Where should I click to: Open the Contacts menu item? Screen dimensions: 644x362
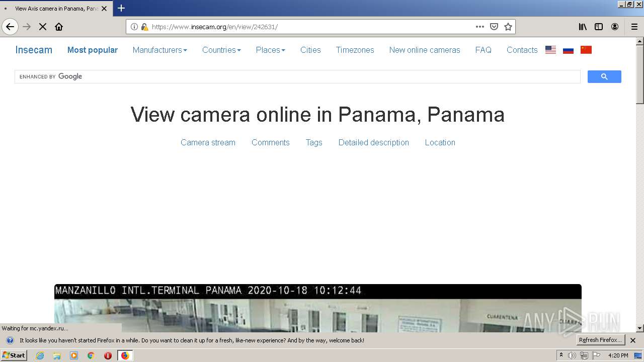(522, 50)
